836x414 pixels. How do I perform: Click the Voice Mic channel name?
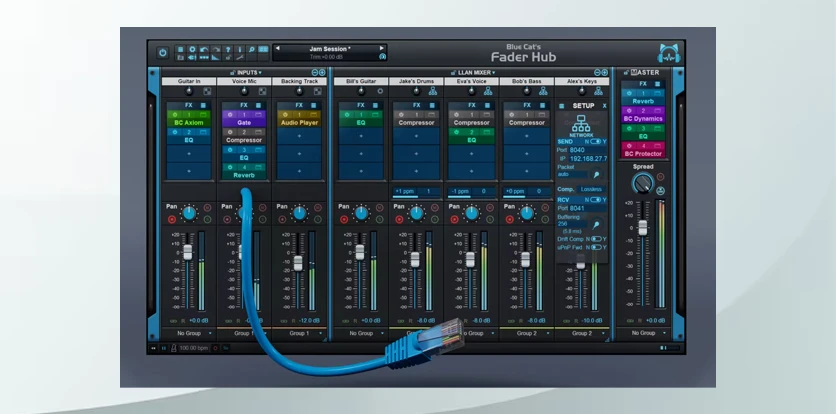[244, 82]
